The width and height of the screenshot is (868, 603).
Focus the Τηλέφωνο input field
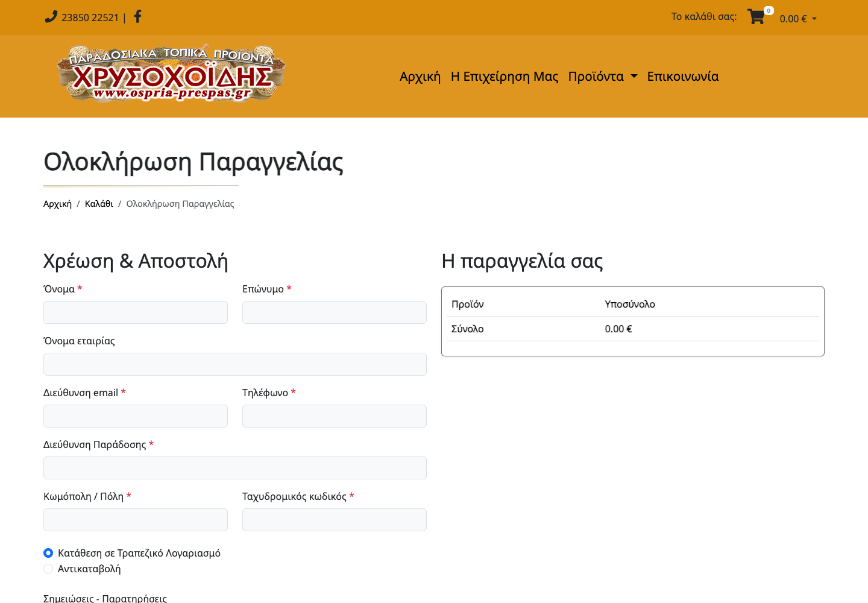335,416
